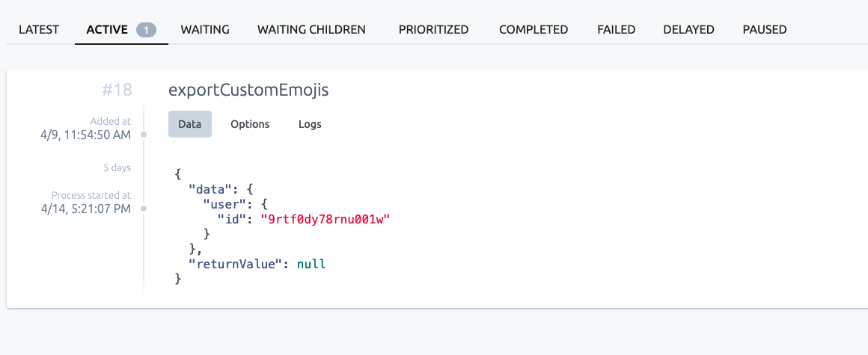Open the WAITING CHILDREN tab

311,29
